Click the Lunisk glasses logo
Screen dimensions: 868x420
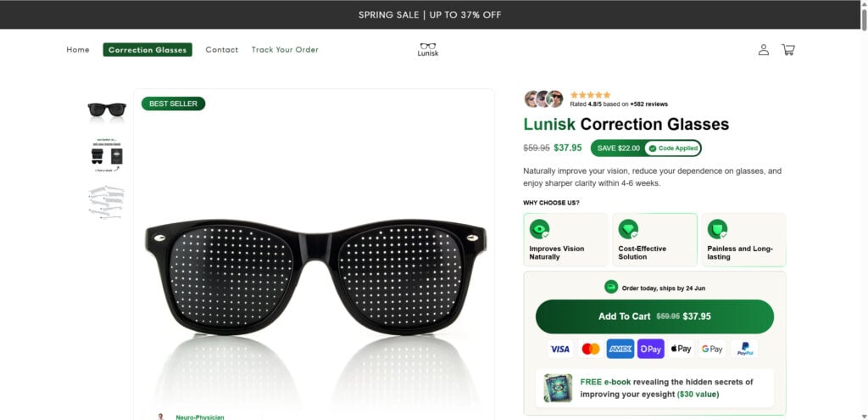[428, 49]
